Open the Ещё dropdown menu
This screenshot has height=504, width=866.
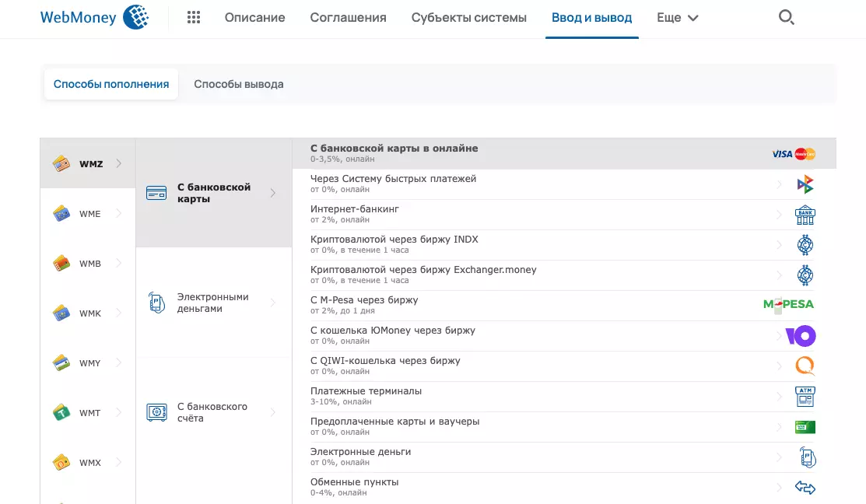676,16
